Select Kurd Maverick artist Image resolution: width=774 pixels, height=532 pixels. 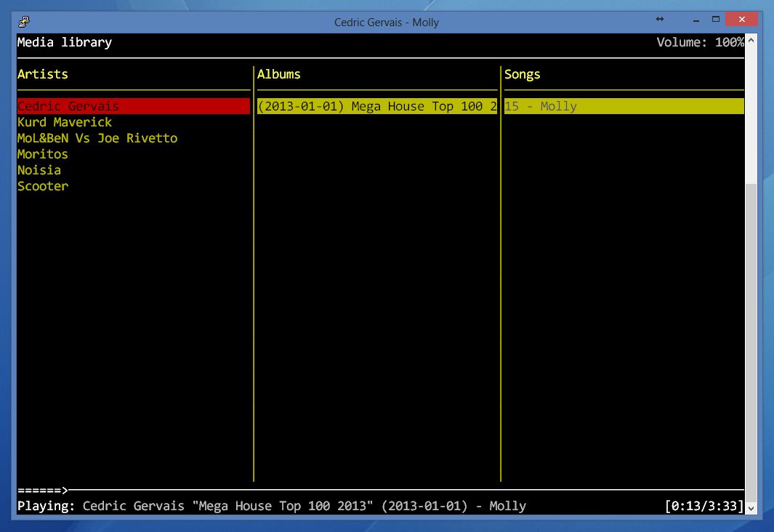(x=65, y=122)
